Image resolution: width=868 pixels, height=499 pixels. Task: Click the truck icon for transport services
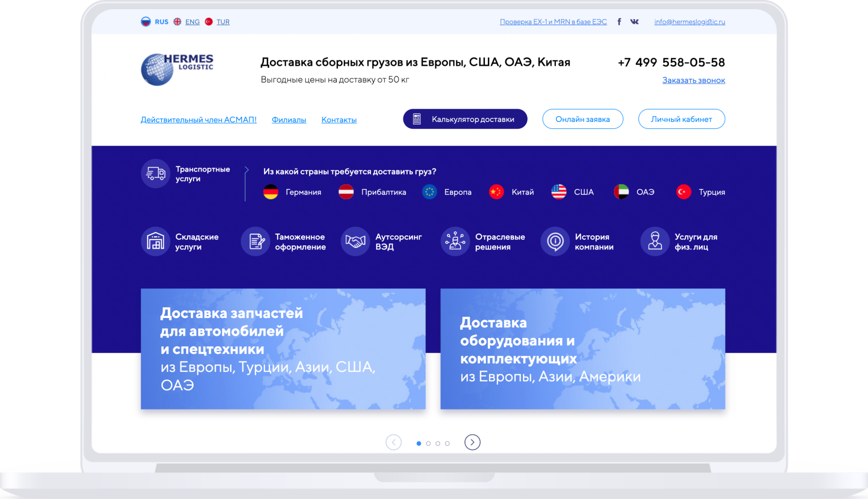point(156,173)
